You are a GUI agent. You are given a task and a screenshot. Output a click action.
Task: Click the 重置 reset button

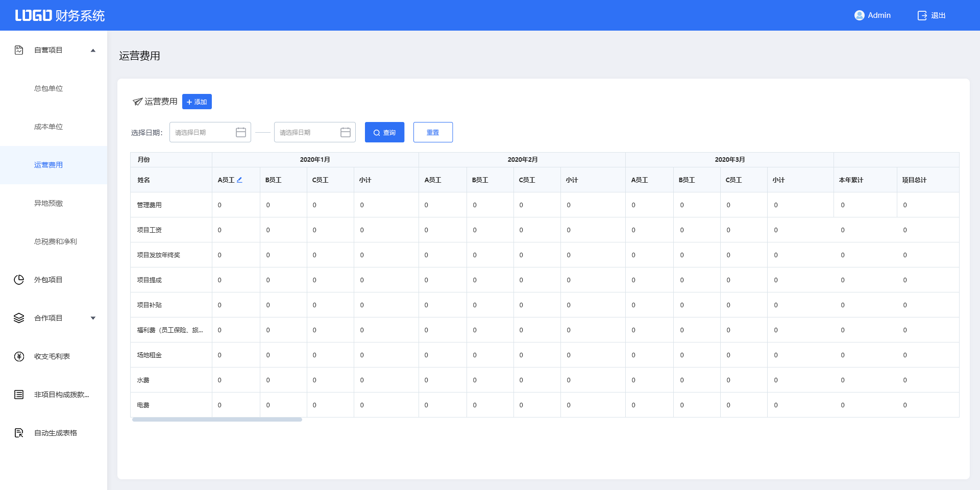[433, 132]
